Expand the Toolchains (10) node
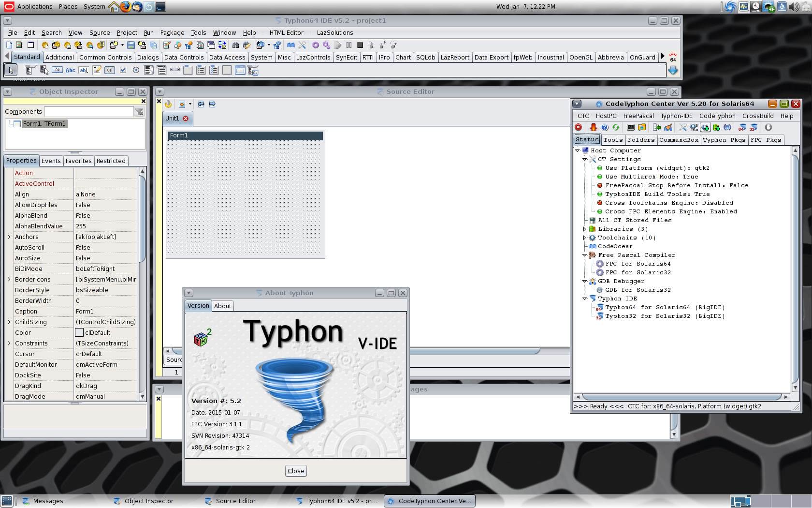Screen dimensions: 812x508 tap(584, 238)
